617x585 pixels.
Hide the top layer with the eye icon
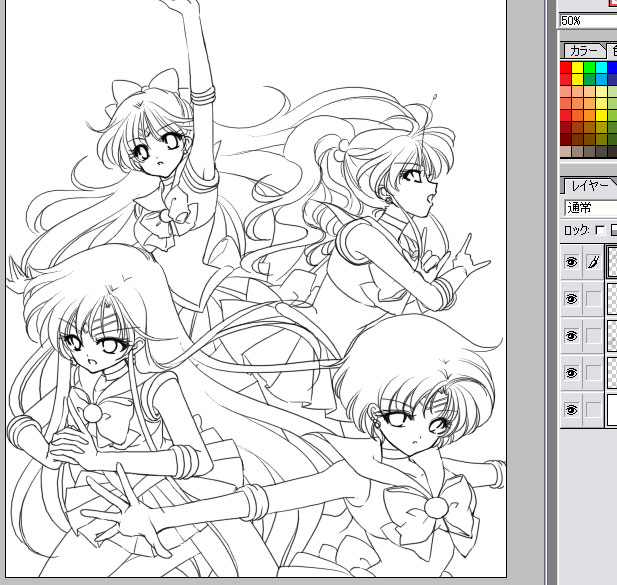(571, 262)
